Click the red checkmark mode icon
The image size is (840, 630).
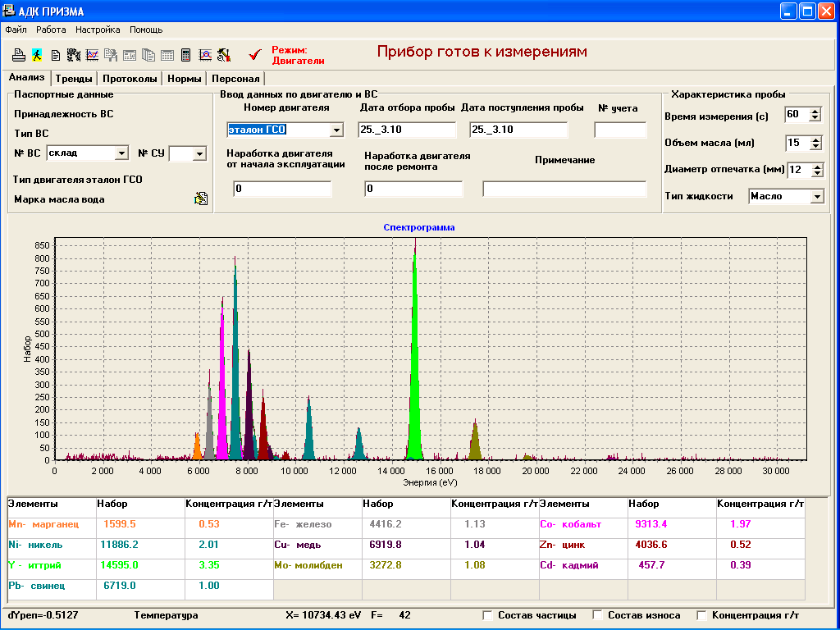click(x=255, y=55)
